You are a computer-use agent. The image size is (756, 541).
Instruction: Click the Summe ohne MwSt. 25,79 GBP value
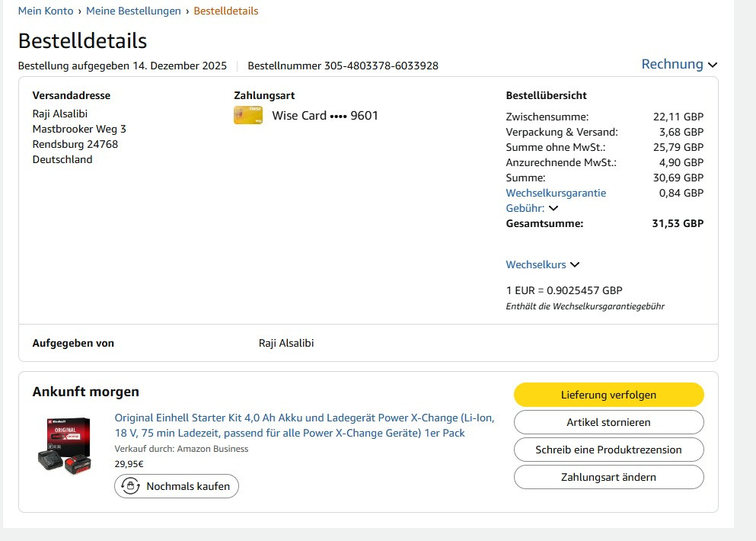(x=678, y=147)
